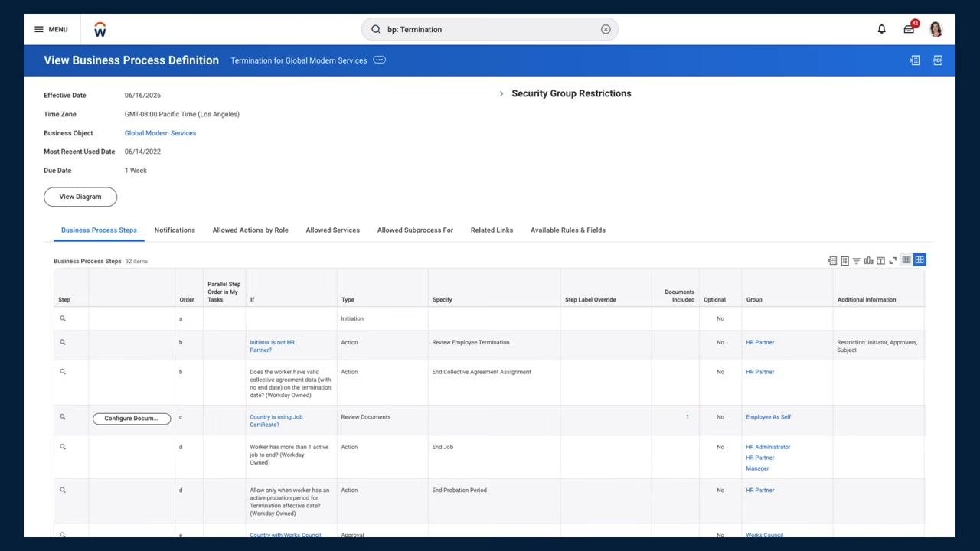Viewport: 980px width, 551px height.
Task: Expand Security Group Restrictions section
Action: click(501, 93)
